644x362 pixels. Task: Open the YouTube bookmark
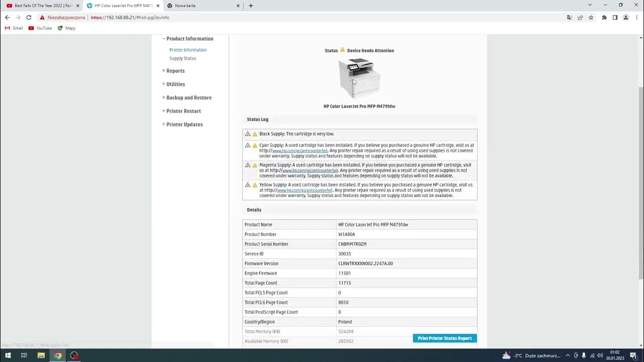(40, 28)
